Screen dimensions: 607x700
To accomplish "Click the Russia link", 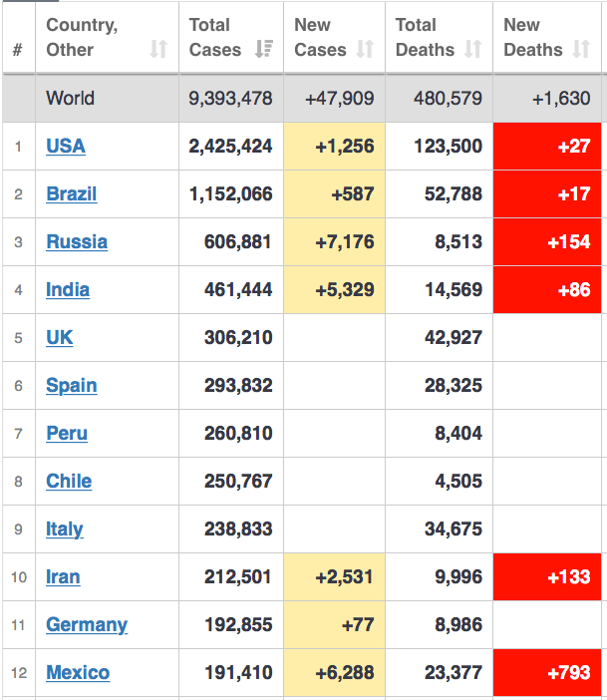I will [x=77, y=242].
